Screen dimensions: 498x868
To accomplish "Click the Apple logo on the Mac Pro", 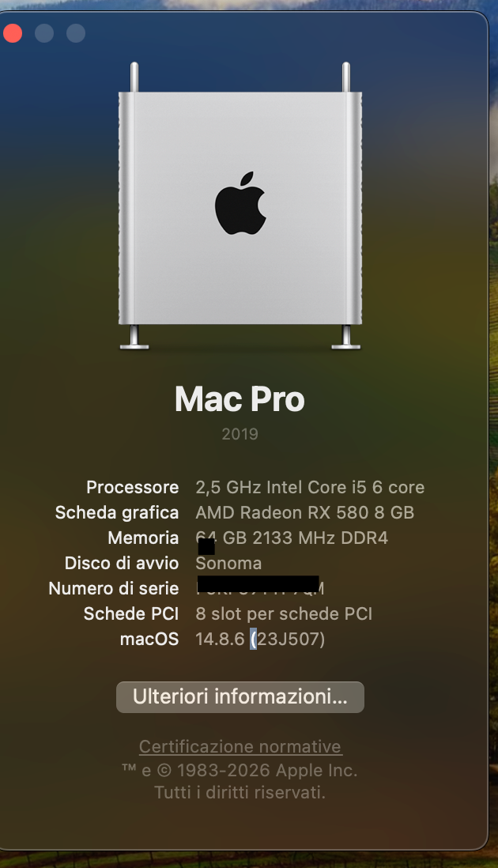I will coord(240,203).
